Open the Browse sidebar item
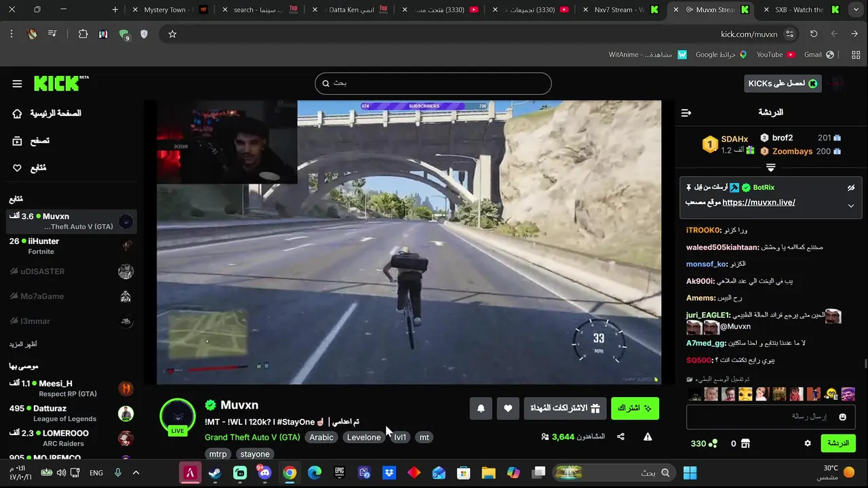868x488 pixels. (32, 141)
